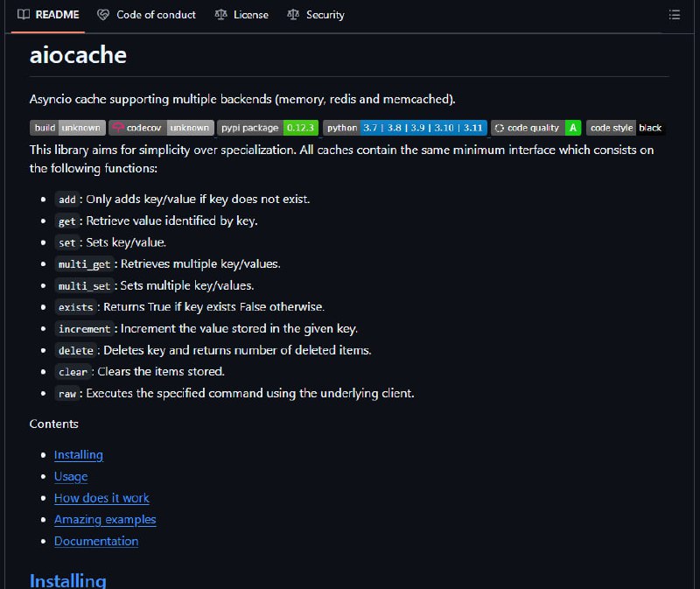Click the Code of conduct heart icon
Screen dimensions: 700x589
pyautogui.click(x=103, y=15)
